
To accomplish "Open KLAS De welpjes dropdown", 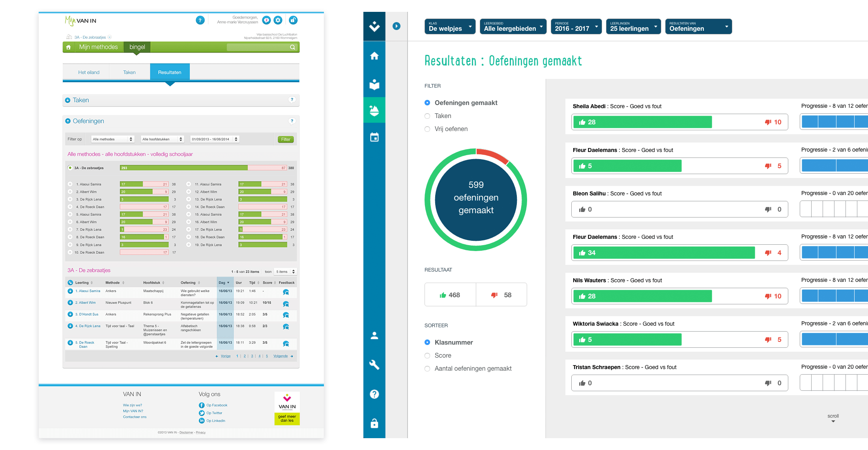I will point(450,26).
